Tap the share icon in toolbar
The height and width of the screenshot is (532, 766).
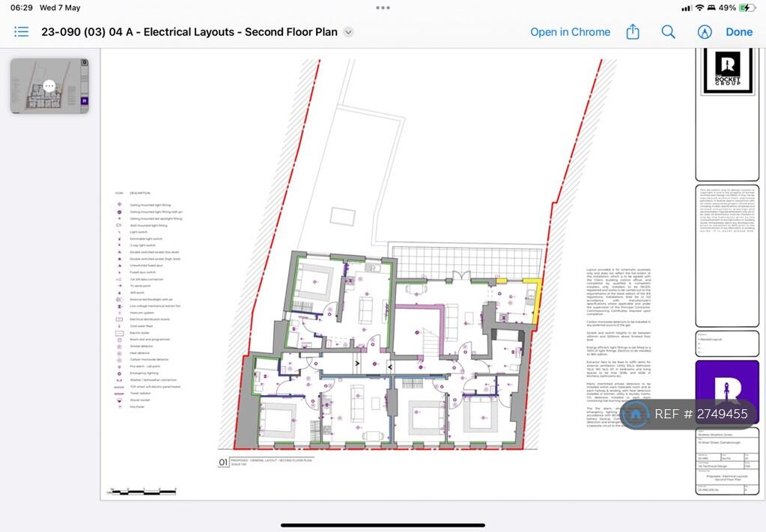click(x=633, y=31)
